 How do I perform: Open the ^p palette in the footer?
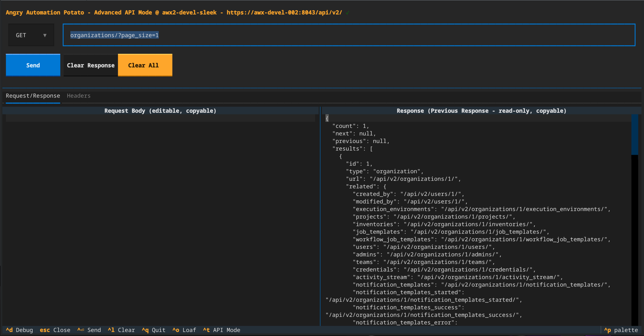pyautogui.click(x=621, y=330)
